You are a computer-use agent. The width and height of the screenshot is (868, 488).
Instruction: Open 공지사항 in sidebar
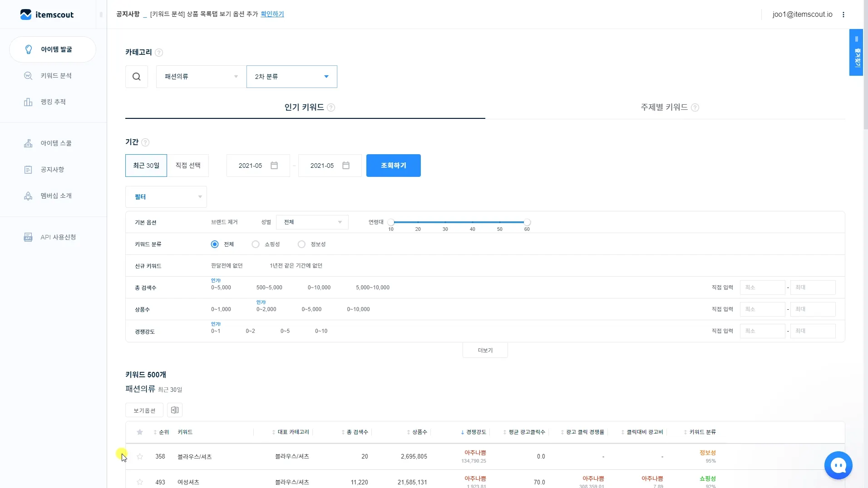click(52, 170)
